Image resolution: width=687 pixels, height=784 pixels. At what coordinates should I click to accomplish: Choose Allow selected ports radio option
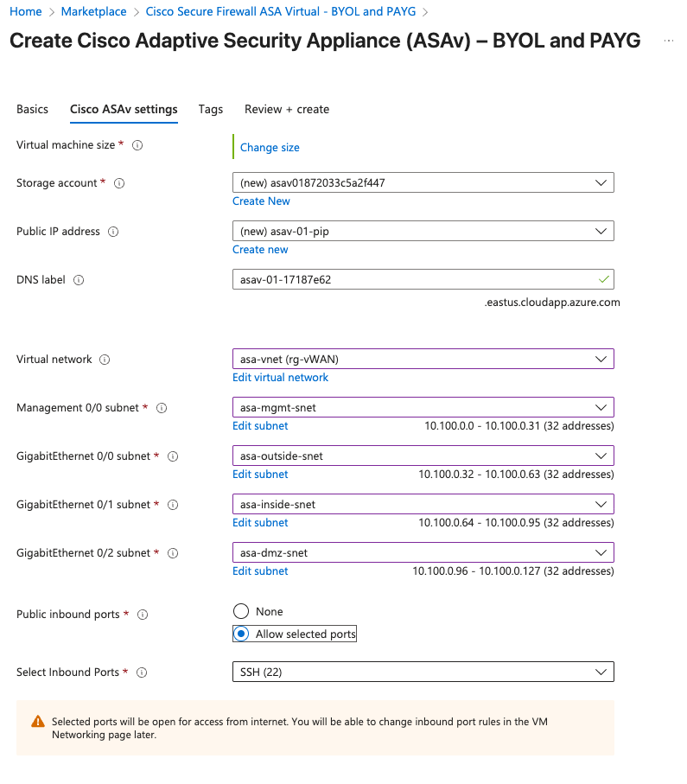coord(241,634)
